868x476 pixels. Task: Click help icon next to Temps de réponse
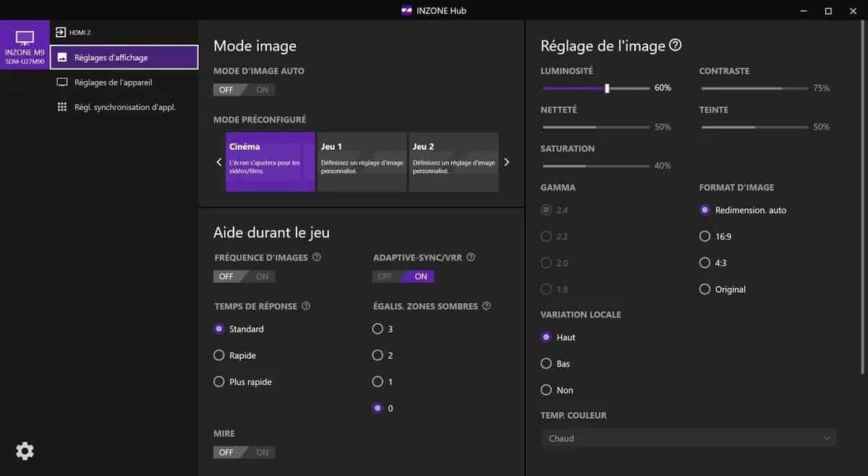coord(306,307)
